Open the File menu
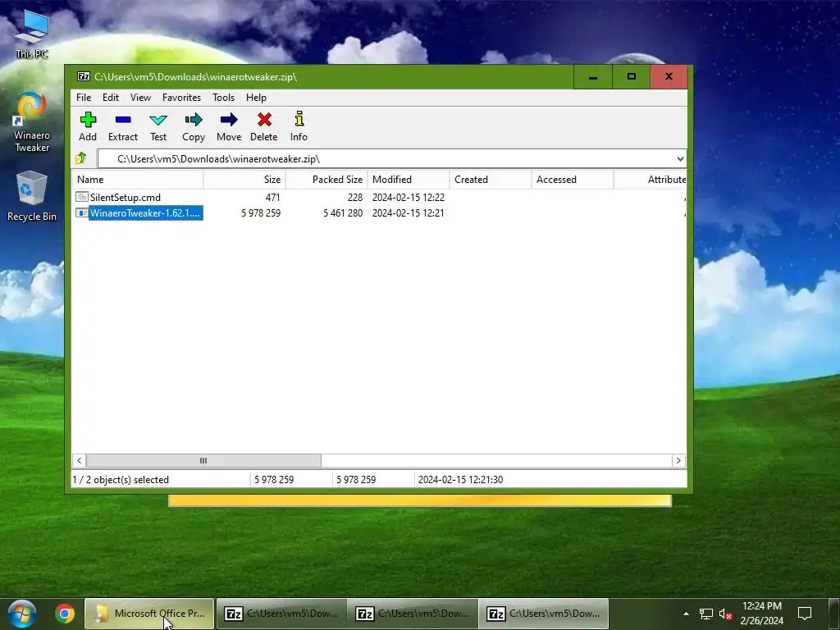This screenshot has height=630, width=840. 84,98
